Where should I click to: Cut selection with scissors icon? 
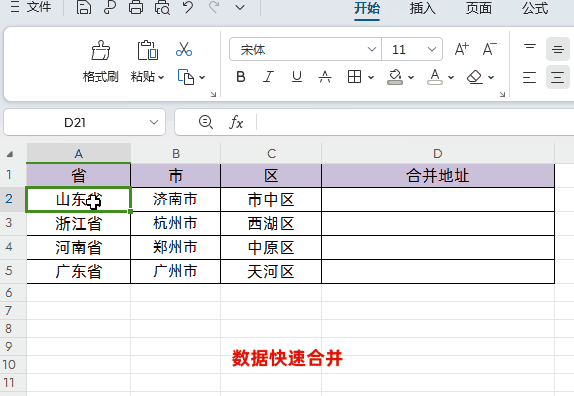(184, 49)
